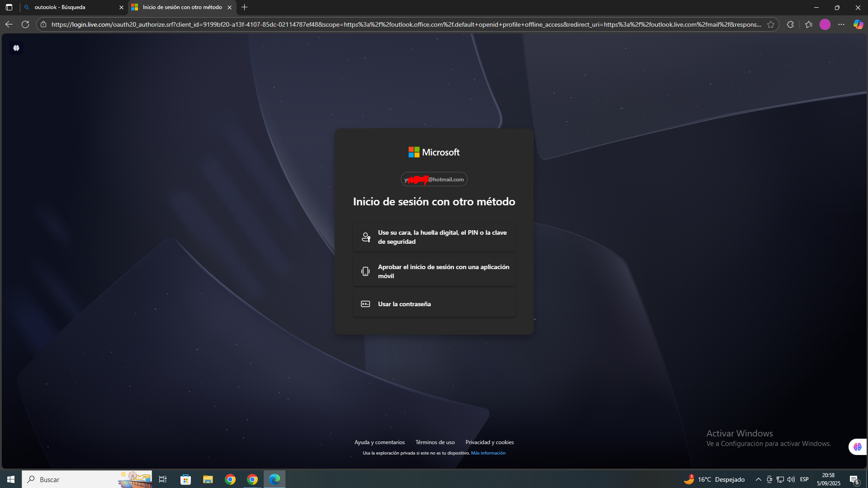Click the site security lock icon
Image resolution: width=868 pixels, height=488 pixels.
43,24
